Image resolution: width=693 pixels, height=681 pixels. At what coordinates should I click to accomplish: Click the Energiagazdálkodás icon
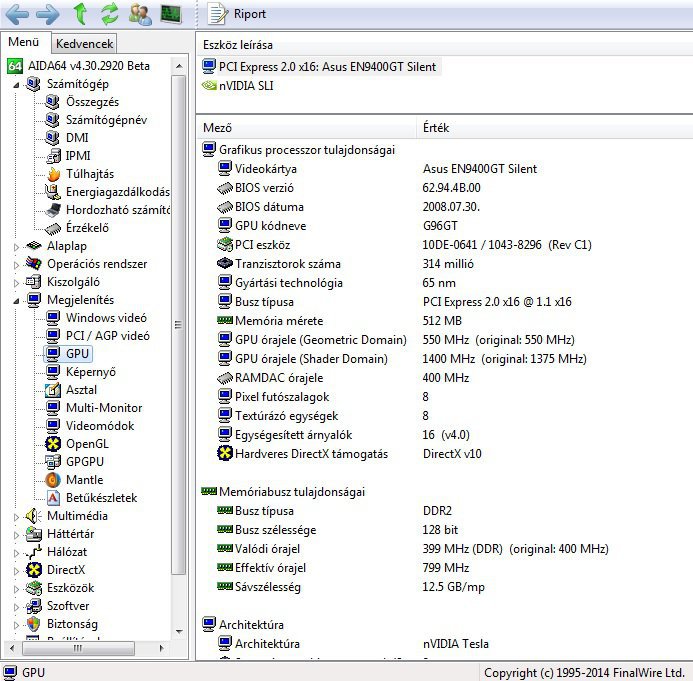53,192
